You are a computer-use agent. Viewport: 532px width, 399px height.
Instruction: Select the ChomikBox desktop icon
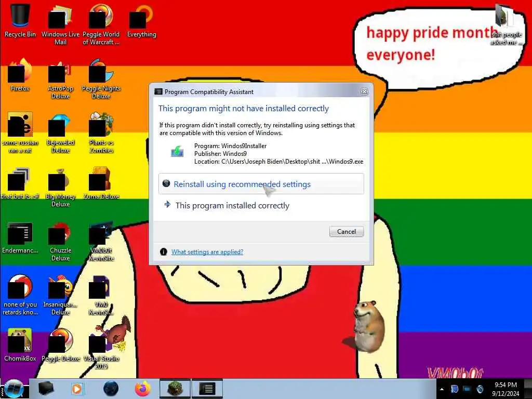coord(20,345)
